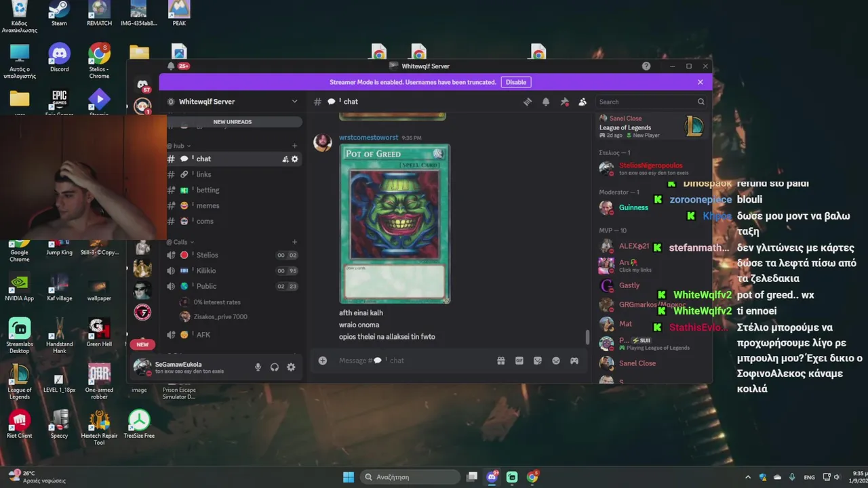This screenshot has height=488, width=868.
Task: Enlarge the Pot of Greed card image
Action: click(394, 224)
